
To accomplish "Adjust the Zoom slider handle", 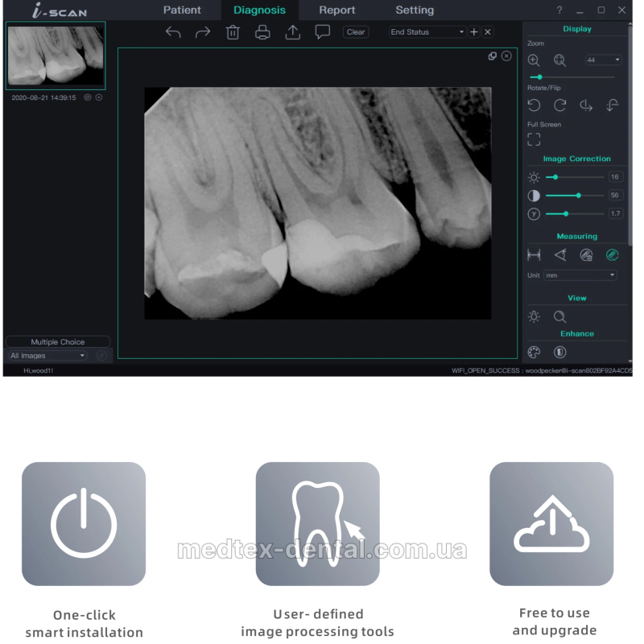I will 539,77.
